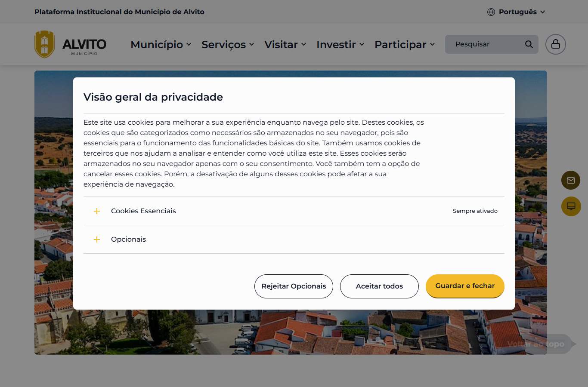Open the envelope contact floating button
The height and width of the screenshot is (387, 588).
coord(571,180)
